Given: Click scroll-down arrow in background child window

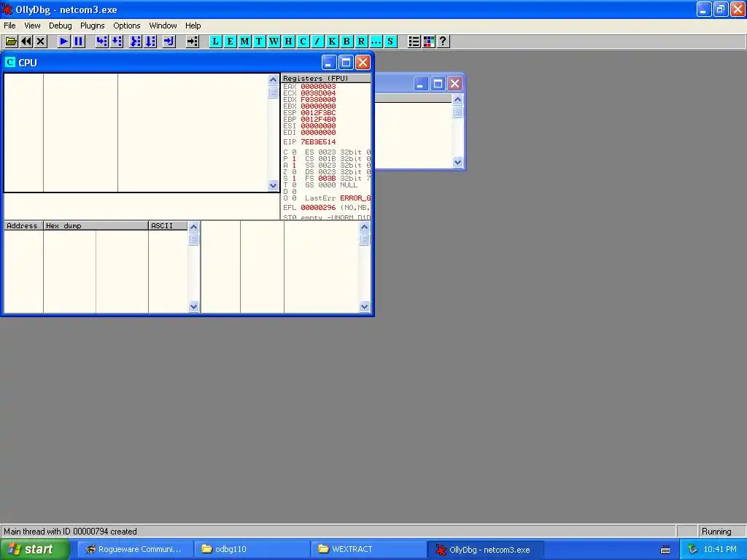Looking at the screenshot, I should [458, 162].
